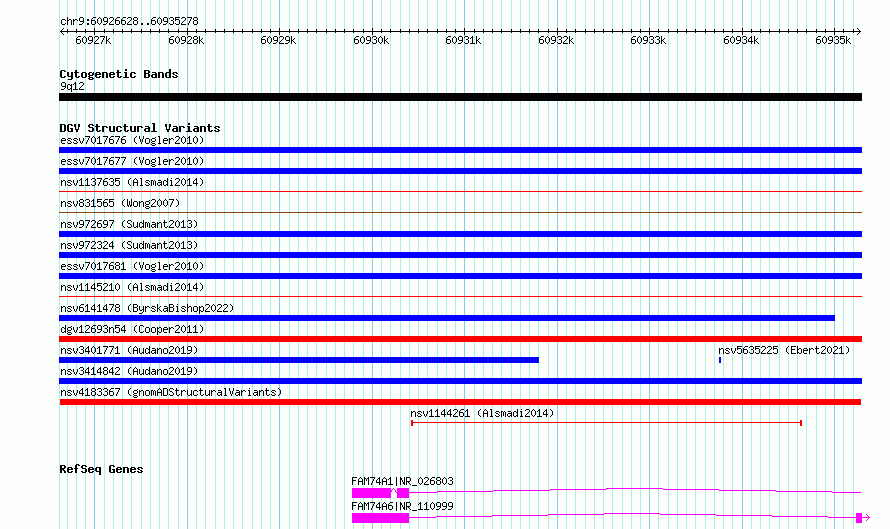Click the nsv4183367 (gnomADStructuralVariants) red bar
The height and width of the screenshot is (529, 890).
tap(460, 402)
